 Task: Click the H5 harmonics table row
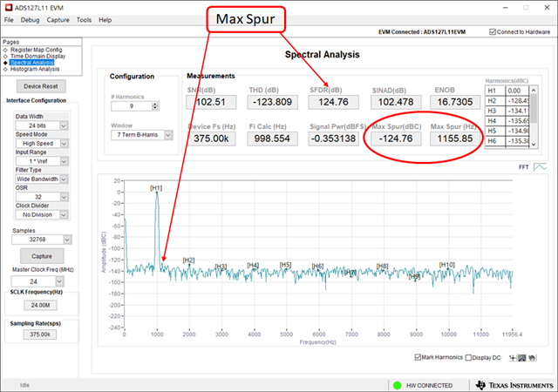[x=507, y=131]
